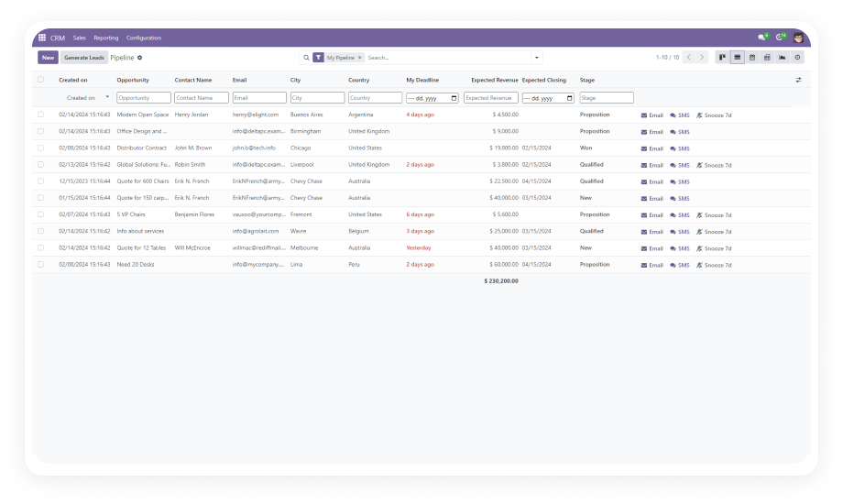843x504 pixels.
Task: Click the '$ 230,200.00' revenue total
Action: click(501, 280)
